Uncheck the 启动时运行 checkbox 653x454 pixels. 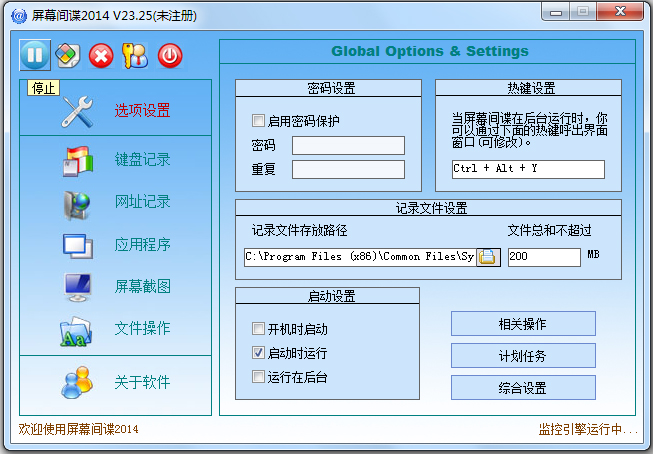(259, 353)
